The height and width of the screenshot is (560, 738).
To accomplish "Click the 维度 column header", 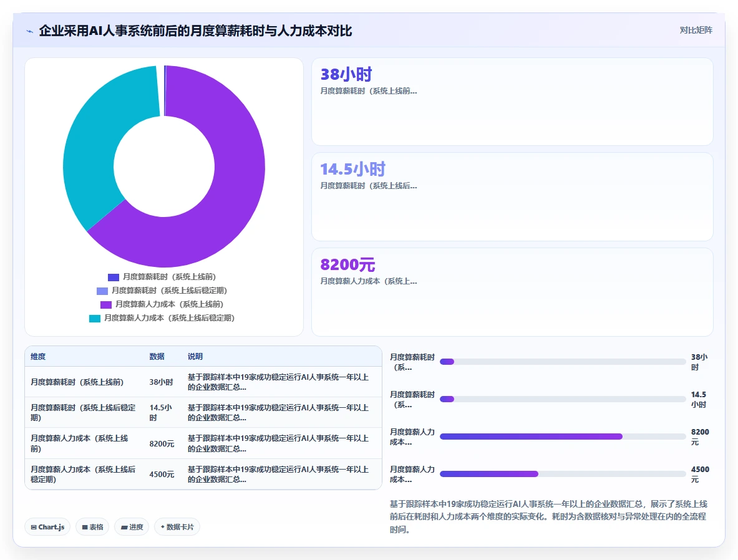I will coord(38,356).
